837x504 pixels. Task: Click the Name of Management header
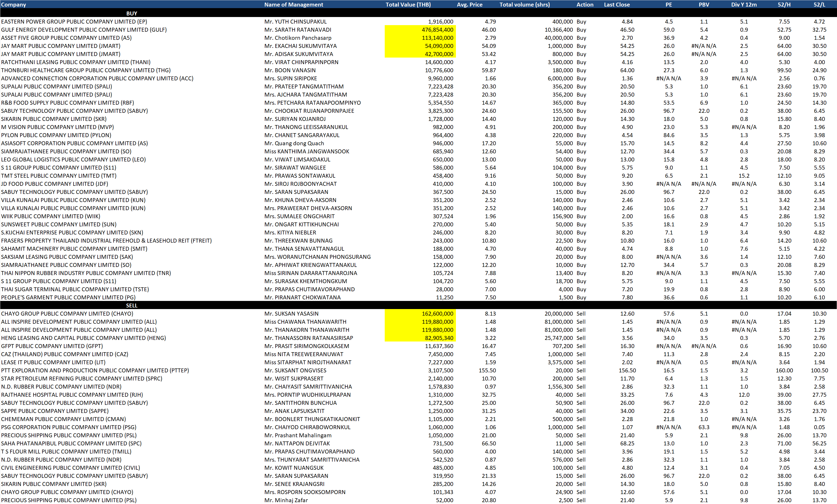[294, 4]
